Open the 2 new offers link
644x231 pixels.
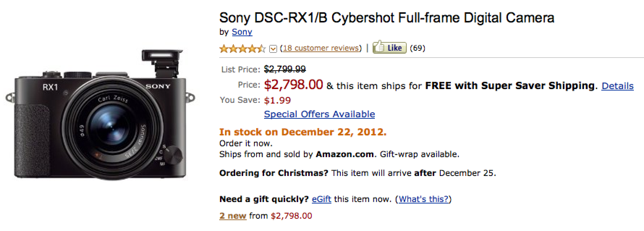[x=233, y=216]
